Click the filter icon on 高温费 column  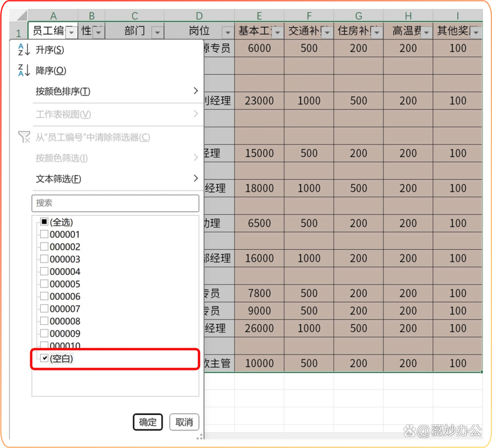[x=426, y=32]
